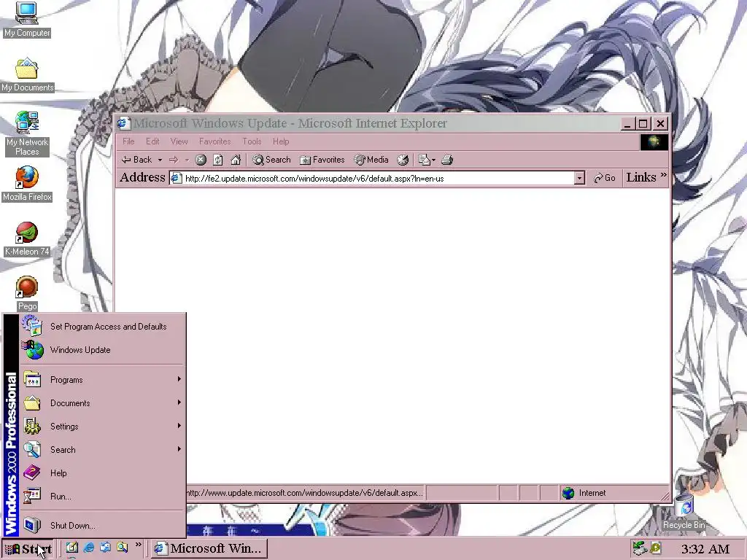Click the third quick launch icon with blue arrows
747x560 pixels.
(105, 548)
